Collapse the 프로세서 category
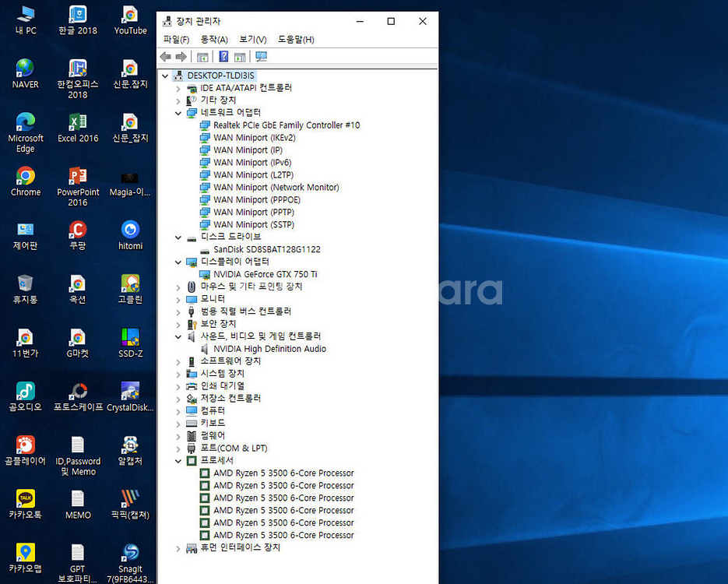 pyautogui.click(x=178, y=461)
